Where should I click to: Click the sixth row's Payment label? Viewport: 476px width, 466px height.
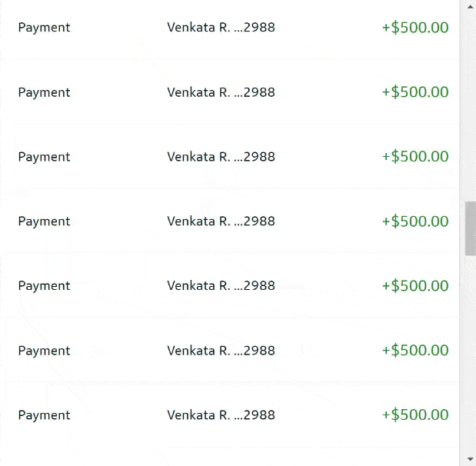44,351
